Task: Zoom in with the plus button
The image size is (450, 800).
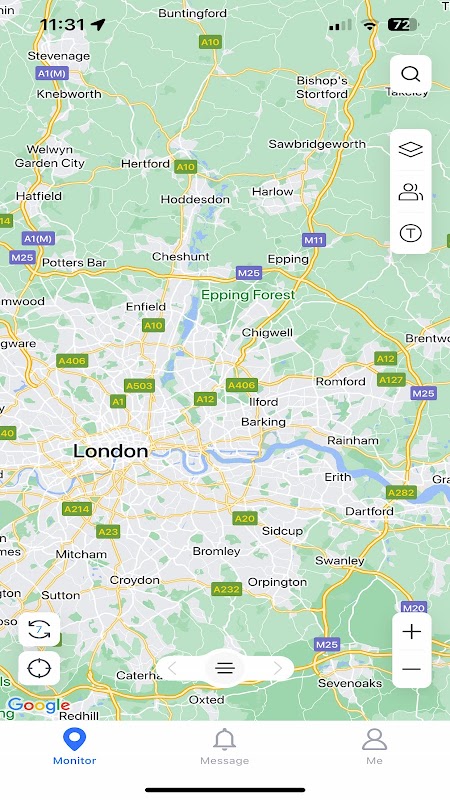Action: (412, 632)
